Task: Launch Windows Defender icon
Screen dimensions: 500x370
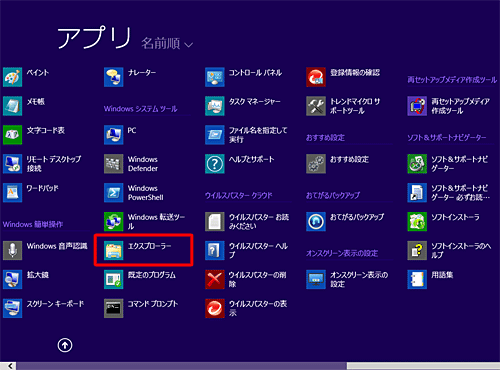Action: (114, 164)
